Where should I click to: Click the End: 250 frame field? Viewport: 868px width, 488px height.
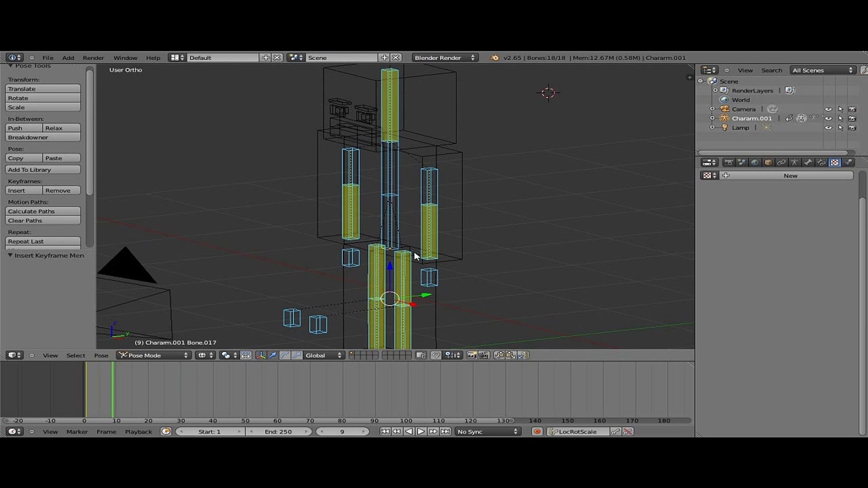coord(278,432)
